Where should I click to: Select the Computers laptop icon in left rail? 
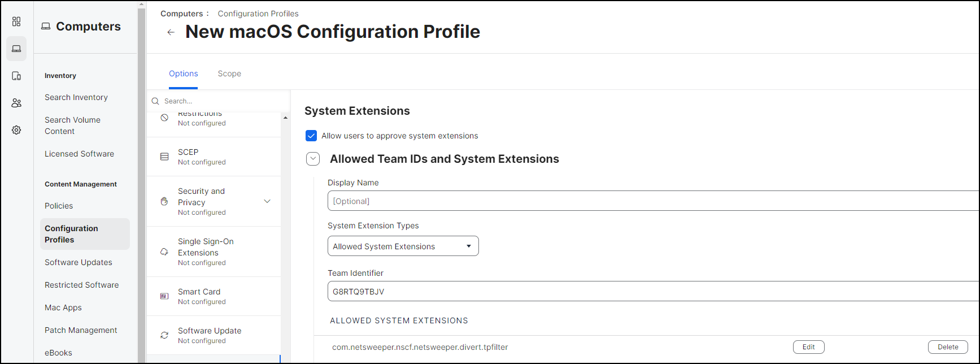click(x=16, y=49)
